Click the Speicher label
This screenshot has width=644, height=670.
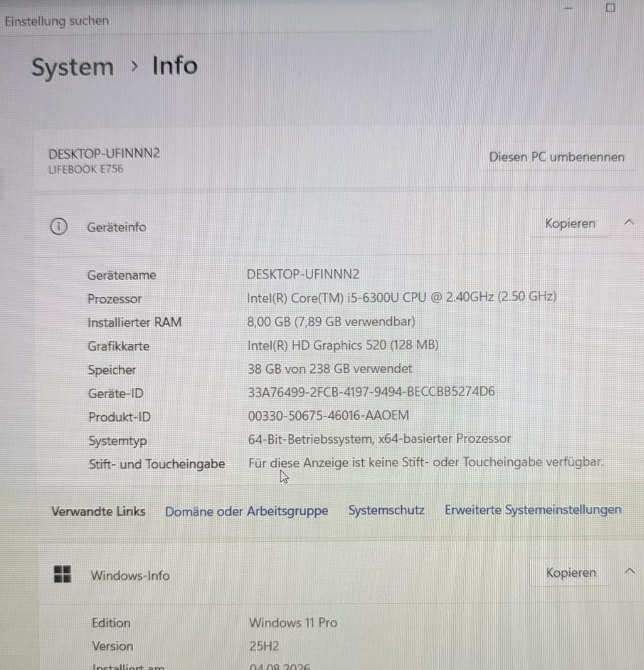coord(112,370)
